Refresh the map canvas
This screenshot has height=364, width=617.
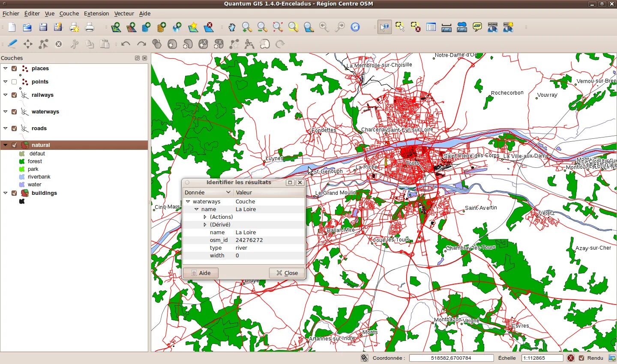pos(355,27)
